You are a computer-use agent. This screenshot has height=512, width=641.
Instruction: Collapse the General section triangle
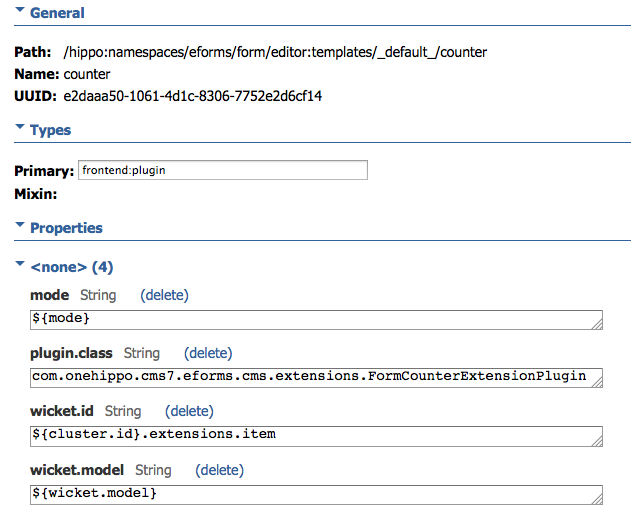[x=20, y=10]
